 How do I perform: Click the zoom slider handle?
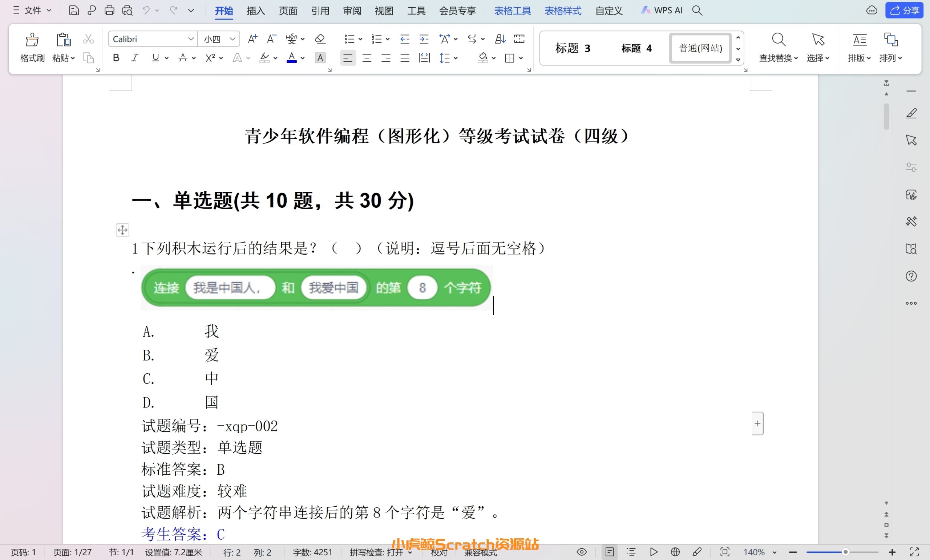(845, 552)
